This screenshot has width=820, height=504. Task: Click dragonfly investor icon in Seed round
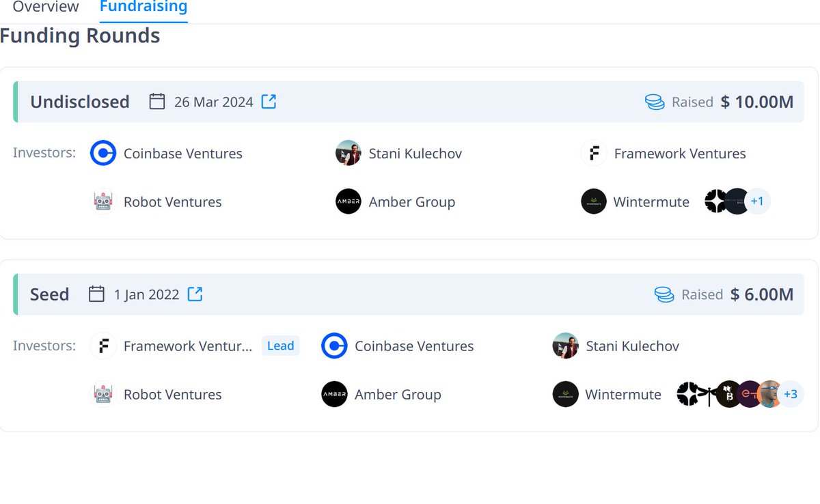(x=707, y=394)
